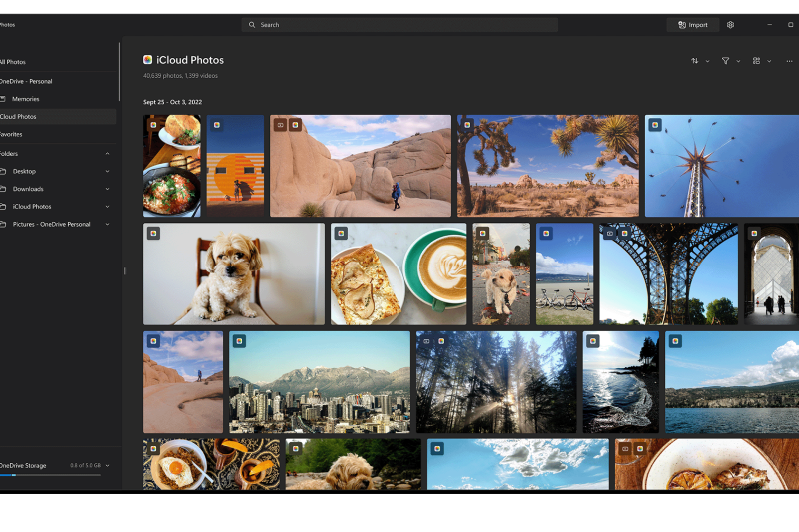Open the lake and cliffs photo

(x=732, y=382)
